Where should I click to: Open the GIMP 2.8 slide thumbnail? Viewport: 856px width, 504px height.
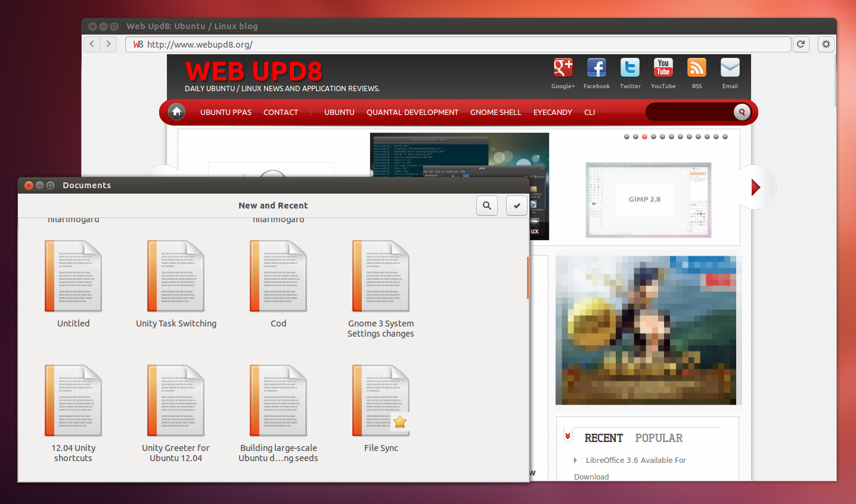click(x=649, y=200)
